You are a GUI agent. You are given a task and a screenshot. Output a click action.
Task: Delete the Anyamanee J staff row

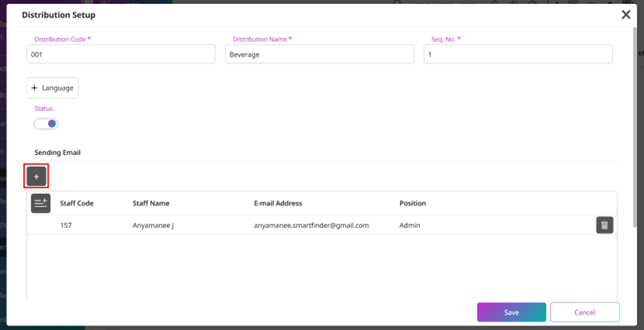(x=604, y=225)
